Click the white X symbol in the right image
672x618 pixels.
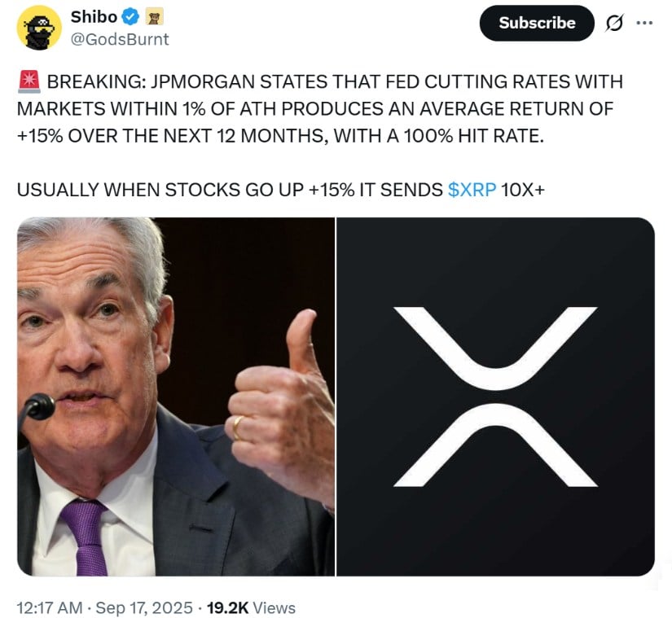coord(495,397)
